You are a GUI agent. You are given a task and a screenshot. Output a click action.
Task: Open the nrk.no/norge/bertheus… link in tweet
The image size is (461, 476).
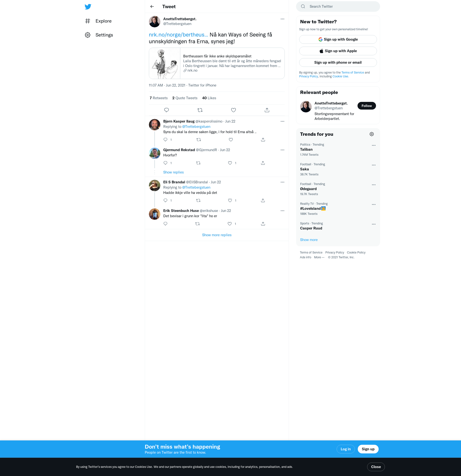tap(178, 35)
